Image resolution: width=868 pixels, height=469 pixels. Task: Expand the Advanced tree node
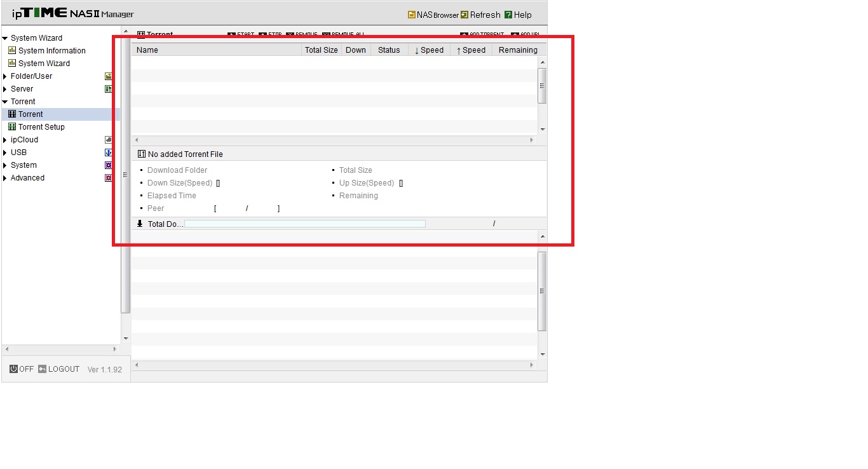(x=5, y=178)
